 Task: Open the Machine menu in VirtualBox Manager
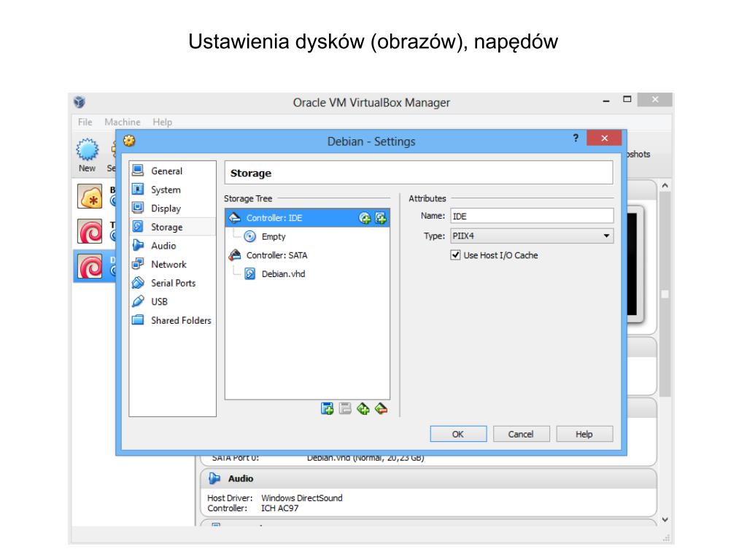click(123, 122)
